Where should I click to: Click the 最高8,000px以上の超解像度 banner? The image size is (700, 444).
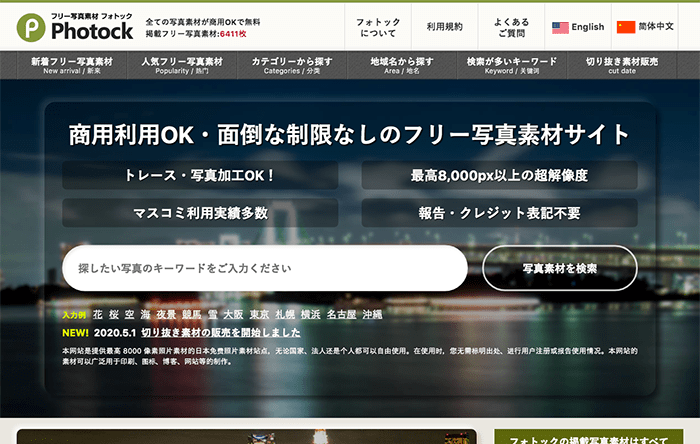pos(500,175)
